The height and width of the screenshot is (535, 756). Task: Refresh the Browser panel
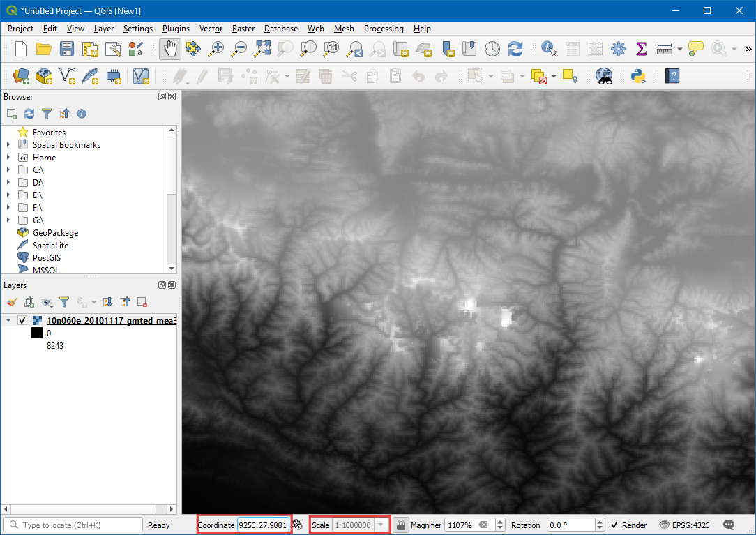pos(29,114)
